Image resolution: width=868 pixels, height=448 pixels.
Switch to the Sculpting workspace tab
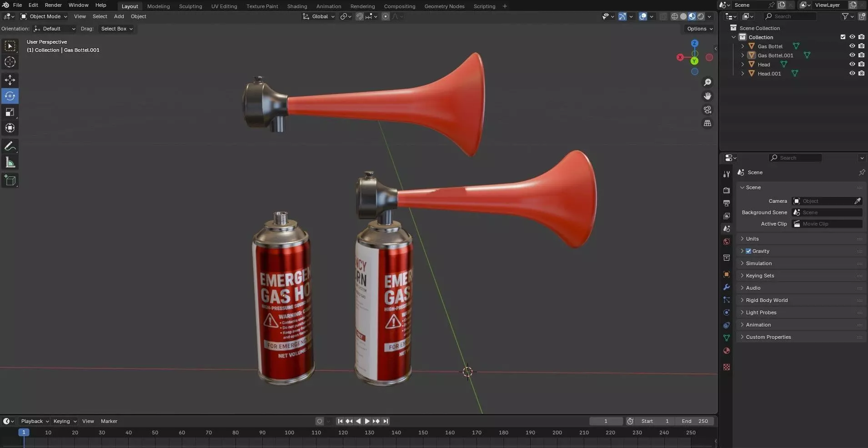click(x=191, y=6)
